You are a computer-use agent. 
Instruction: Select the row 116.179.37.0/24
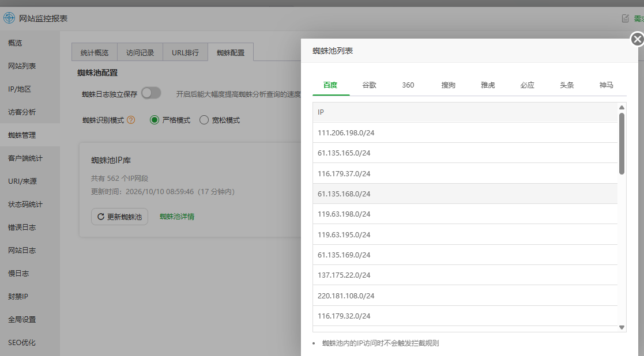tap(465, 173)
